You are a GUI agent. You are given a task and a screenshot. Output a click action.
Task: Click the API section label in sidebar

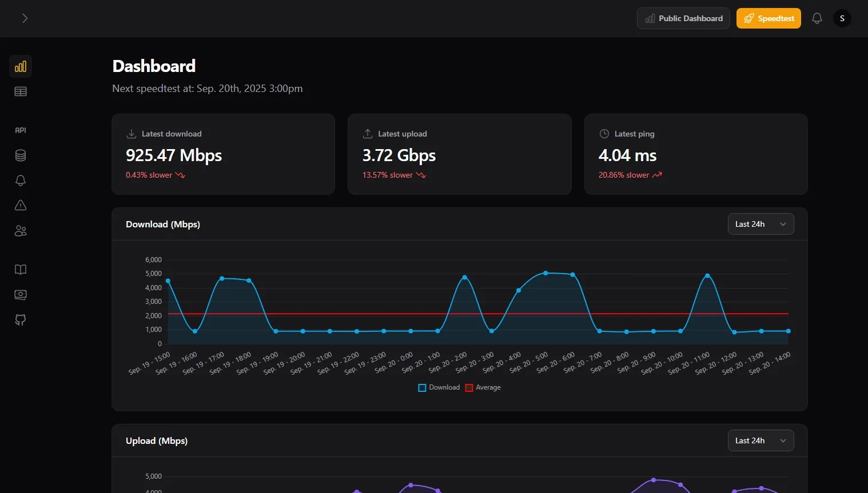[21, 130]
